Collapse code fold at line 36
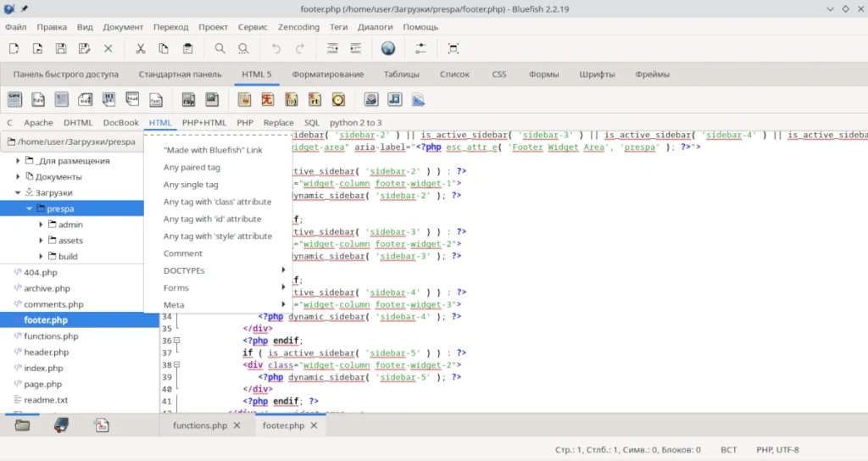This screenshot has width=868, height=461. [176, 341]
